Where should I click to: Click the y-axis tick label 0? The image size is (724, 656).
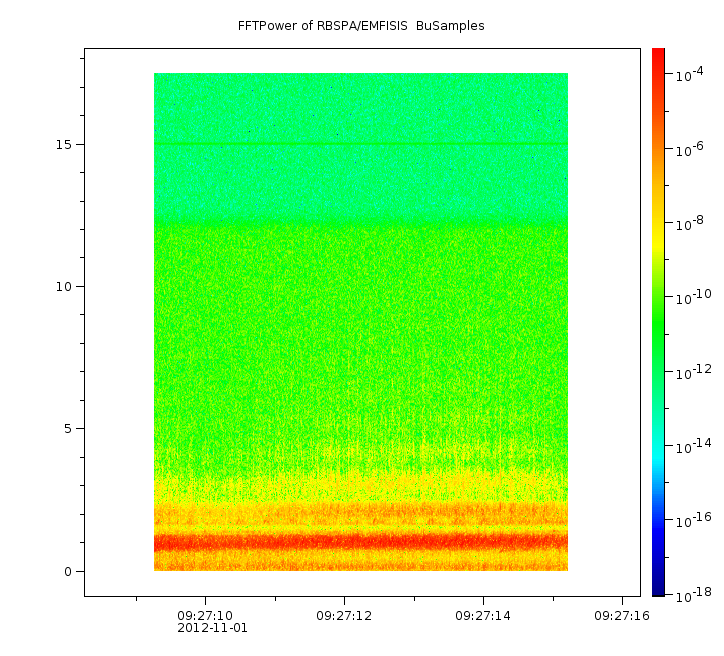tap(66, 571)
